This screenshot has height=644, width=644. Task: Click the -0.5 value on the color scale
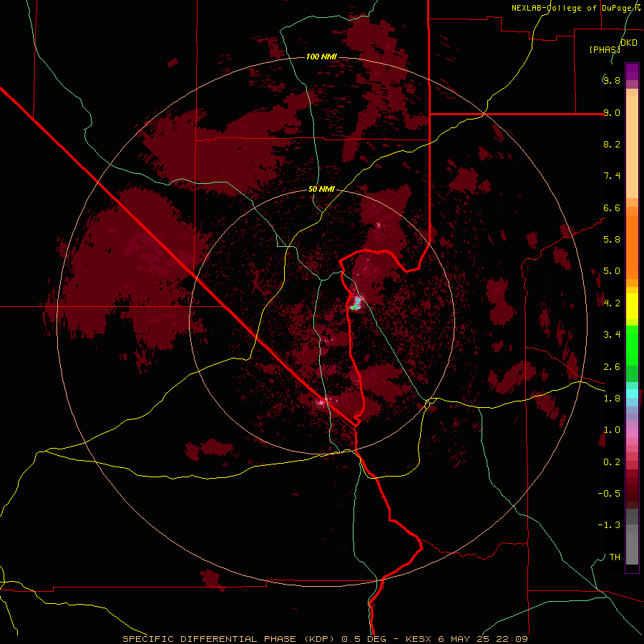coord(609,494)
